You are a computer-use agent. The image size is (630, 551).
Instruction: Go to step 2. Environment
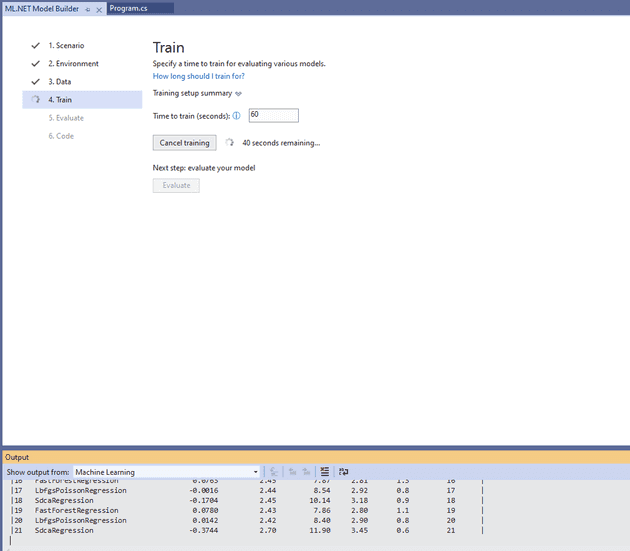tap(74, 63)
